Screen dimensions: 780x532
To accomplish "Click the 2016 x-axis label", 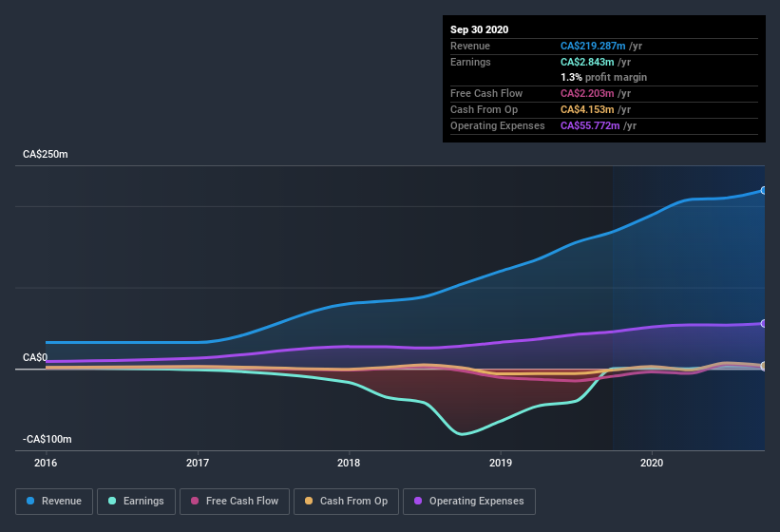I will pos(46,463).
